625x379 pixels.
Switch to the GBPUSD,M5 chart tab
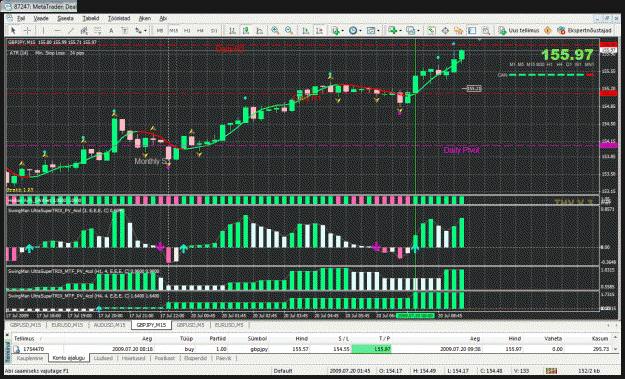[x=191, y=325]
